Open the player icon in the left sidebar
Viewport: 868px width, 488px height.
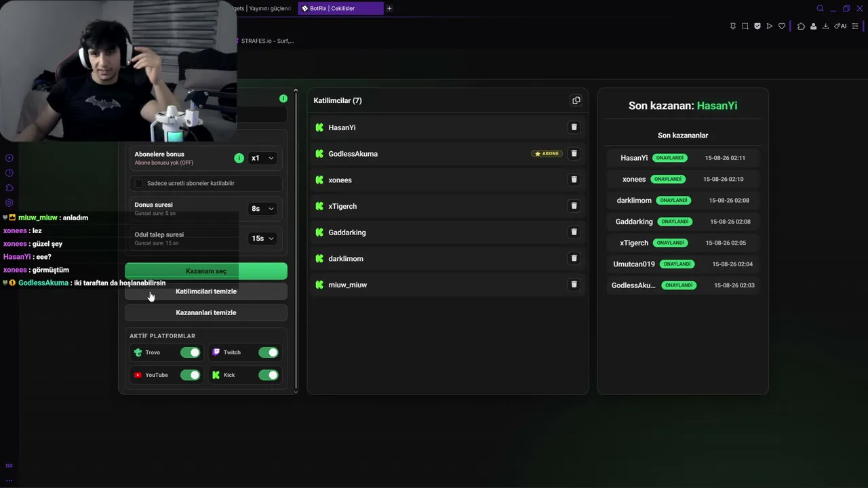tap(9, 158)
